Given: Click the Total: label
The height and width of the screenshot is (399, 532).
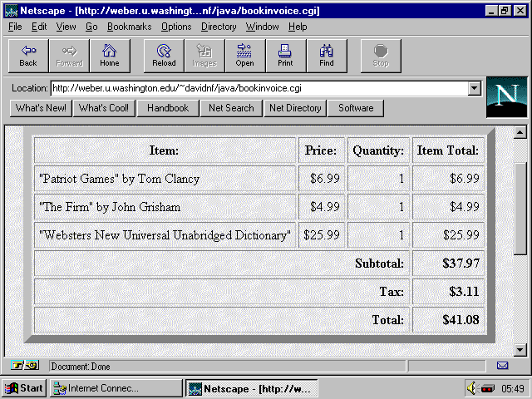Looking at the screenshot, I should pos(388,319).
